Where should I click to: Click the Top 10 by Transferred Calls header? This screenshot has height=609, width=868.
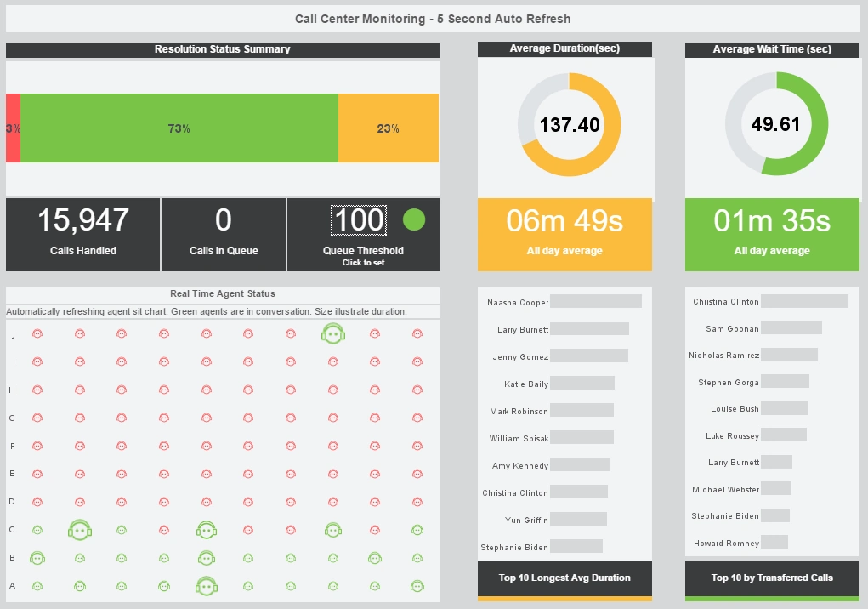(771, 578)
